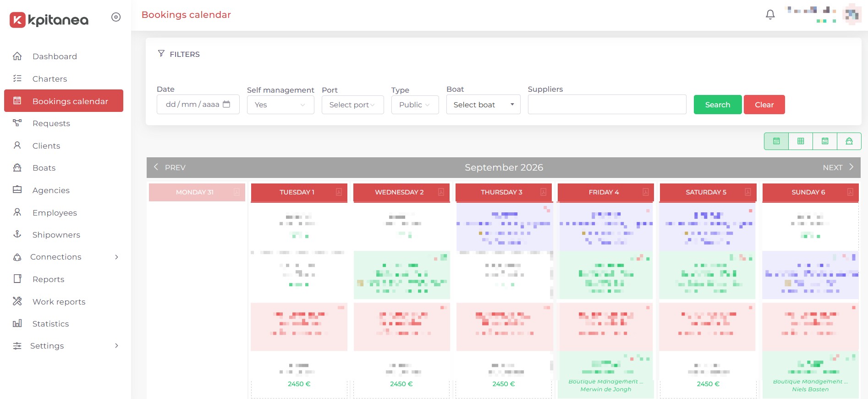Screen dimensions: 868x399
Task: Open the Type Public dropdown
Action: click(415, 105)
